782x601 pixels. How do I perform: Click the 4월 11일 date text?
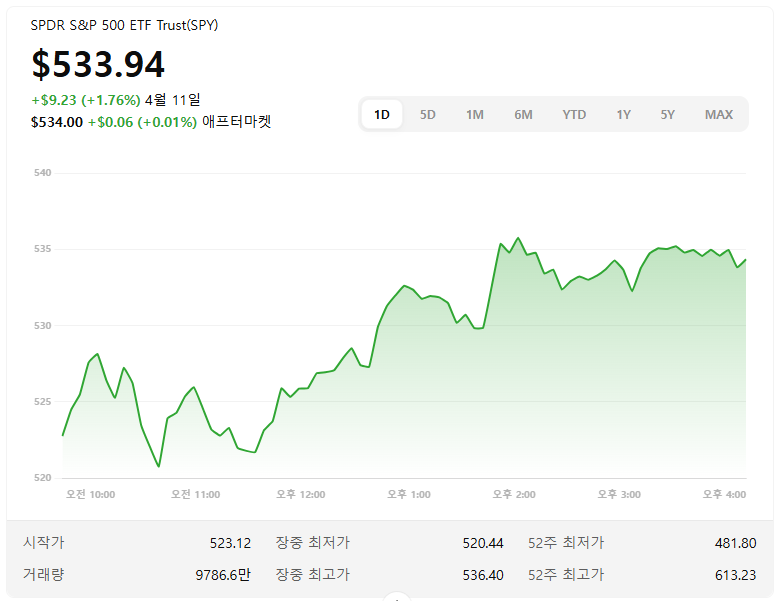coord(173,100)
